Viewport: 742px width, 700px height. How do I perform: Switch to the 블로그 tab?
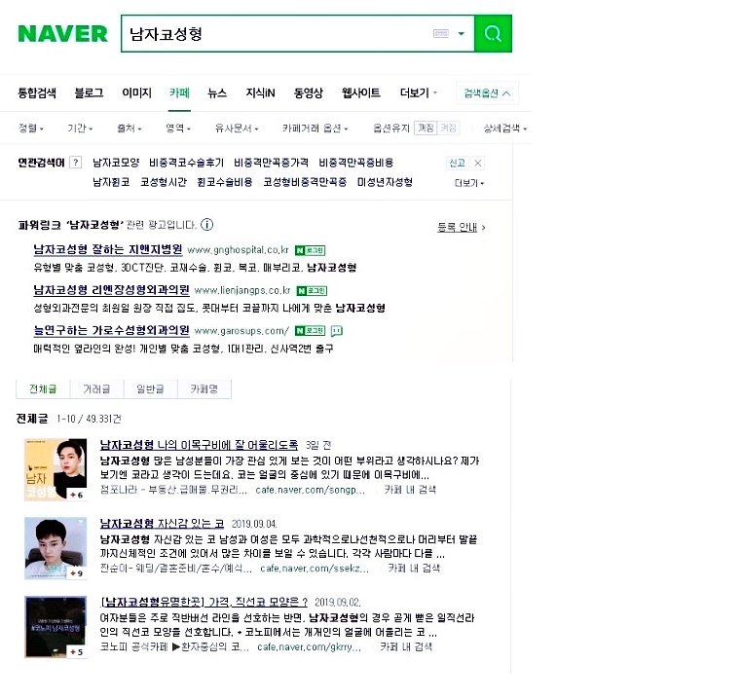(x=89, y=92)
